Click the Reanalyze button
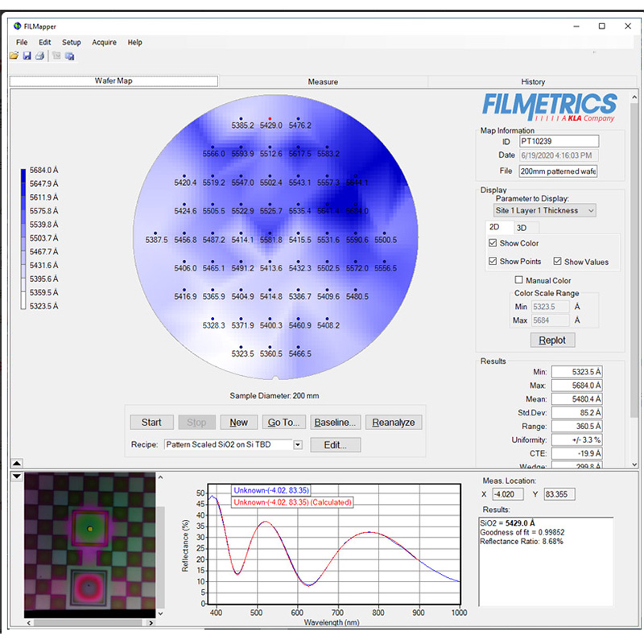 (x=394, y=422)
